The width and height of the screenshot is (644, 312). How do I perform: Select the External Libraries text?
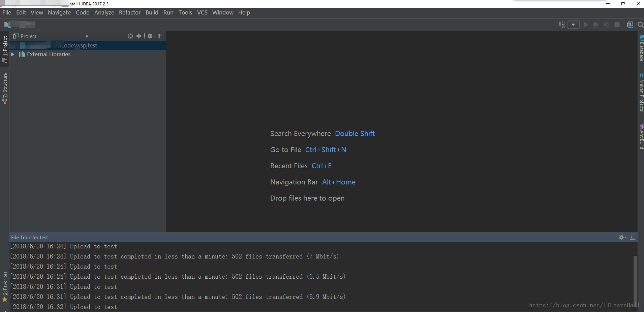tap(49, 54)
